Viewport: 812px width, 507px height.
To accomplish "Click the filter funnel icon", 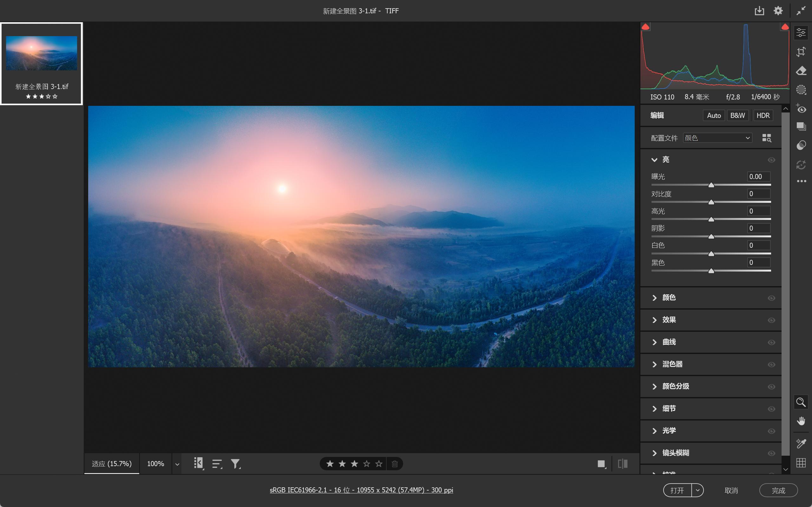I will point(235,464).
